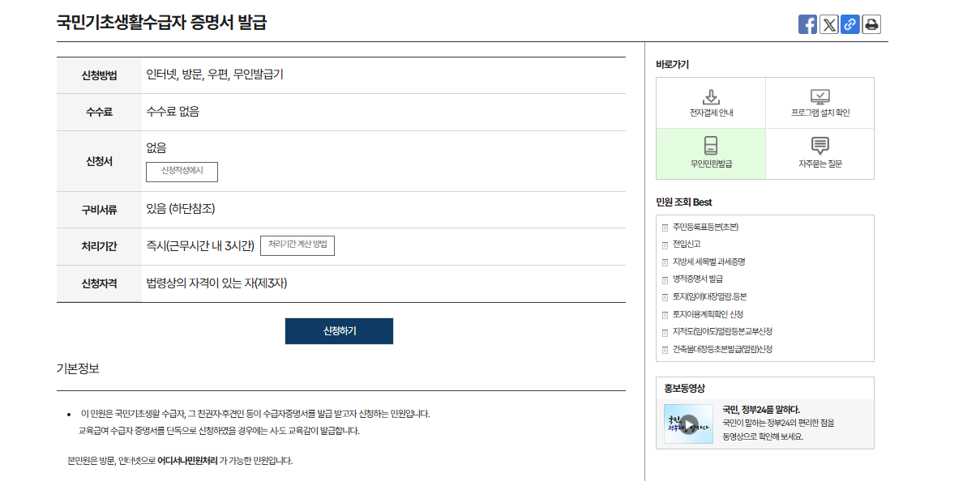Open 주민등록표등본(초본) link

click(705, 228)
